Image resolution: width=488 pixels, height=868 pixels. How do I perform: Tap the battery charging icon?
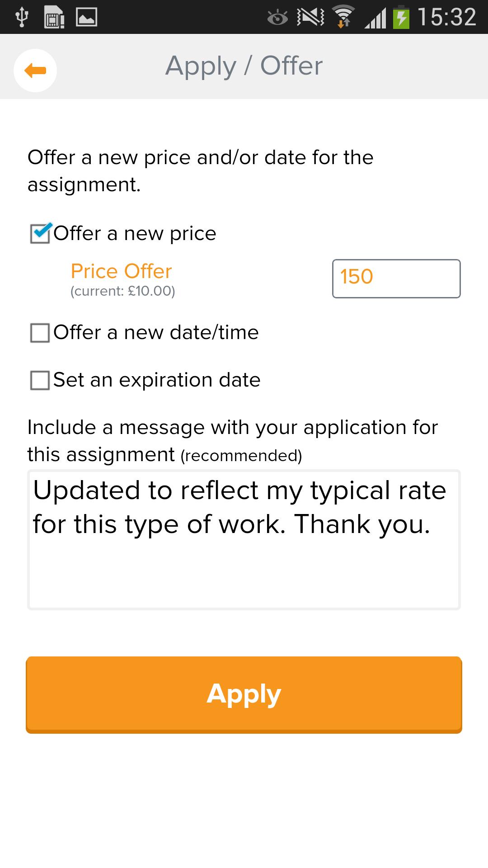pos(401,17)
